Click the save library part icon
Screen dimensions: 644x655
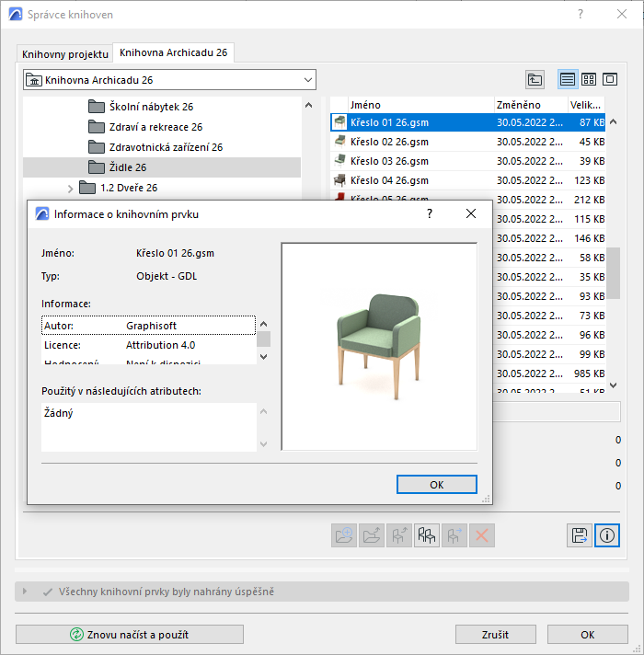coord(580,535)
